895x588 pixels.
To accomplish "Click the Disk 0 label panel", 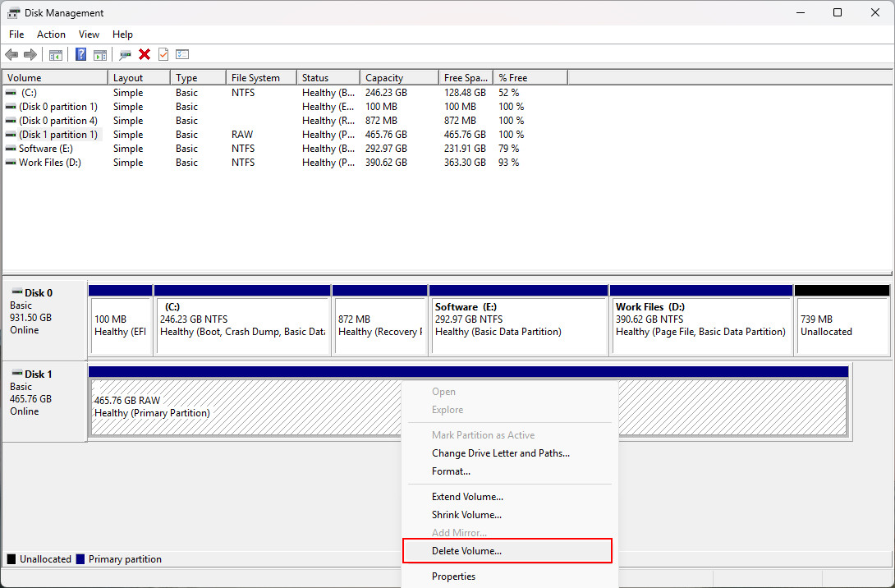I will (44, 319).
